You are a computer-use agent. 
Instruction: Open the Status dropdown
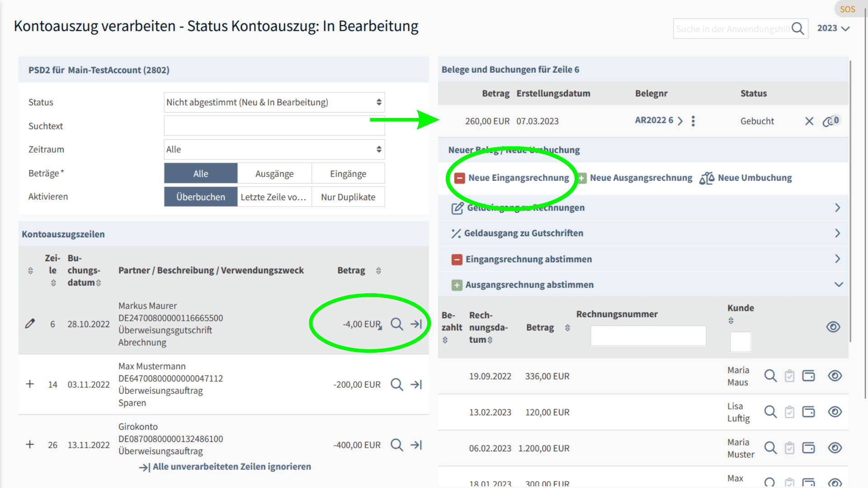click(x=274, y=102)
